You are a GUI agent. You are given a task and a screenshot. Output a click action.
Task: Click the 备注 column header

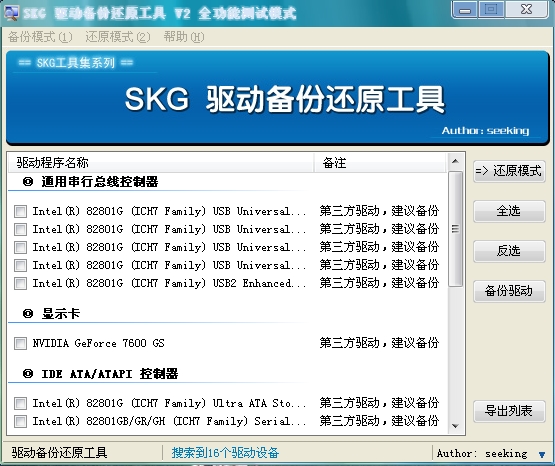(x=380, y=163)
